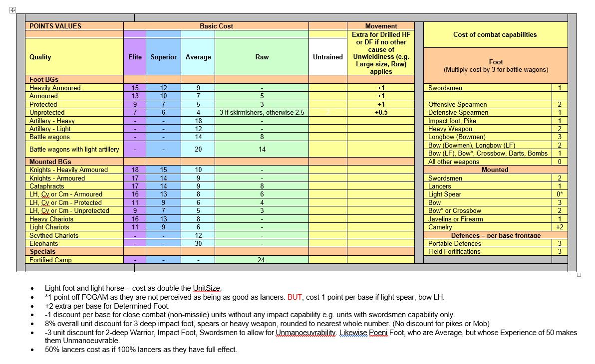The width and height of the screenshot is (595, 364).
Task: Select the Mounted BGs section row label
Action: [50, 162]
